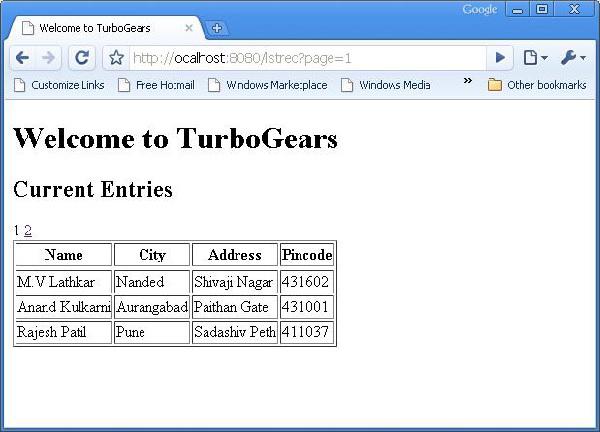This screenshot has width=600, height=432.
Task: Open Other bookmarks folder
Action: pyautogui.click(x=537, y=85)
